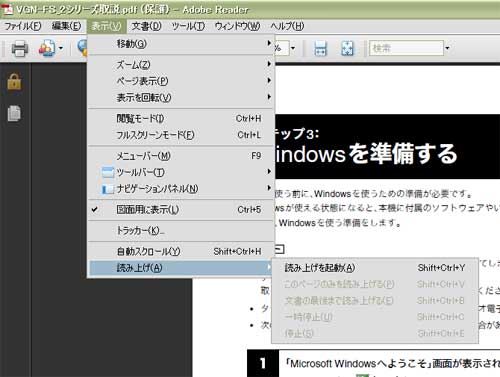
Task: Open the 編集(E) menu
Action: 66,26
